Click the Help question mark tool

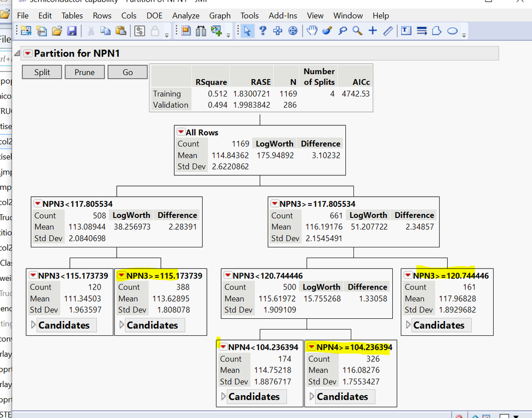click(262, 31)
